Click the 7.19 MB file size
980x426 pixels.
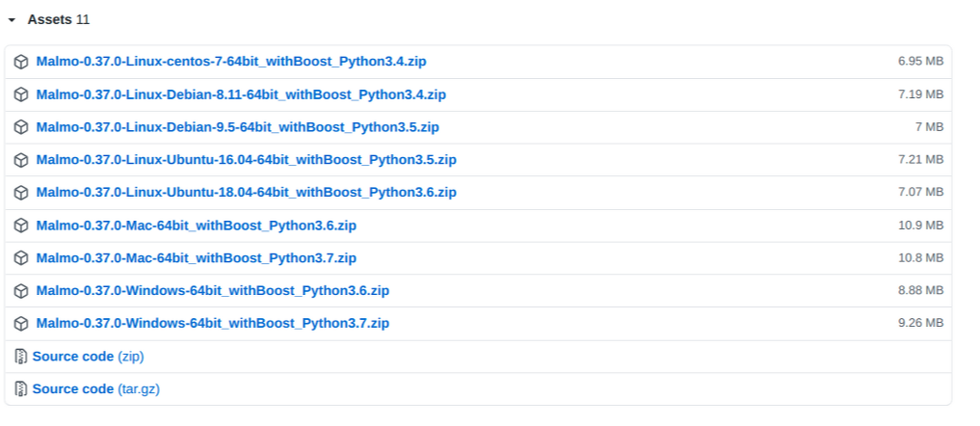[x=920, y=94]
